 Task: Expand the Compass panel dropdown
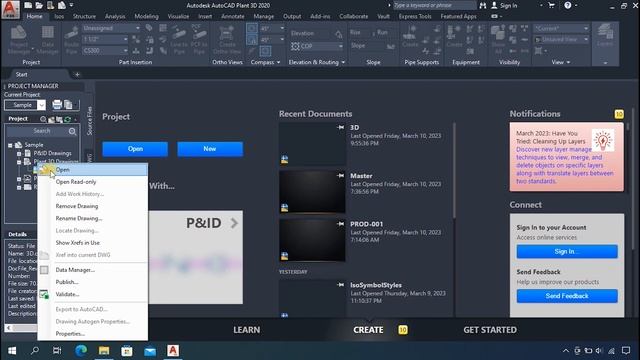coord(265,62)
